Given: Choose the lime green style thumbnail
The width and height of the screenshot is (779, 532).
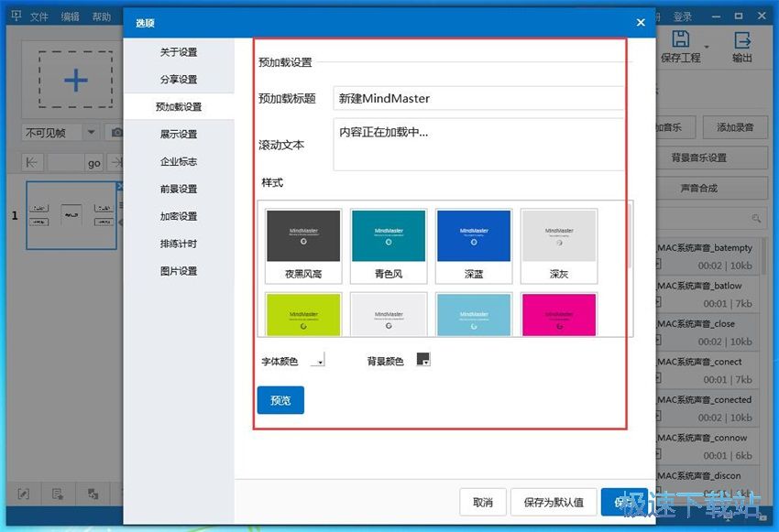Looking at the screenshot, I should tap(303, 315).
